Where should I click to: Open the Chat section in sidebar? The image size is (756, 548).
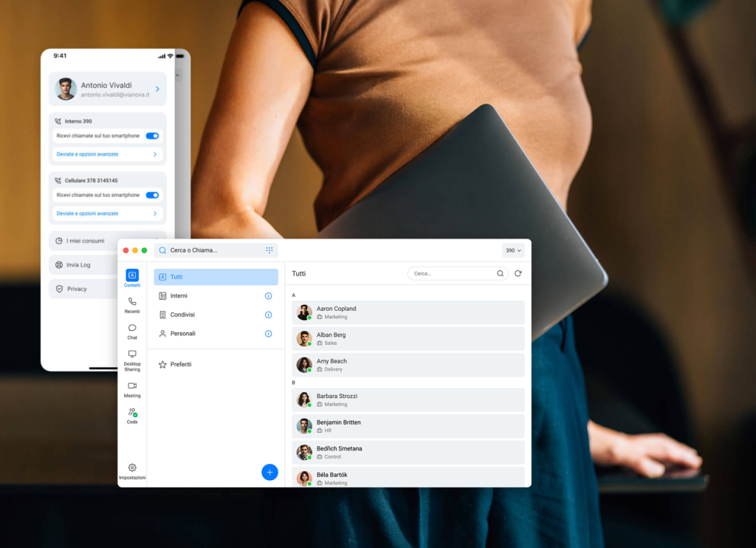tap(132, 331)
